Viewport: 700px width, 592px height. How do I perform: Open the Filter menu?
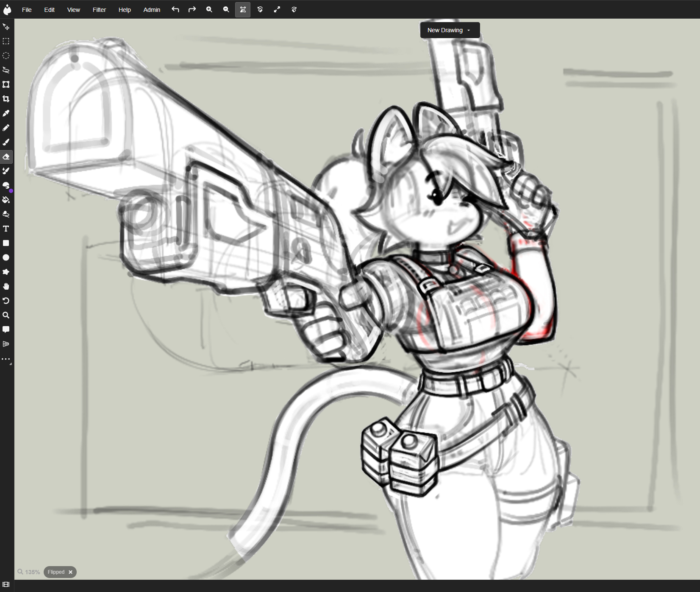[99, 9]
